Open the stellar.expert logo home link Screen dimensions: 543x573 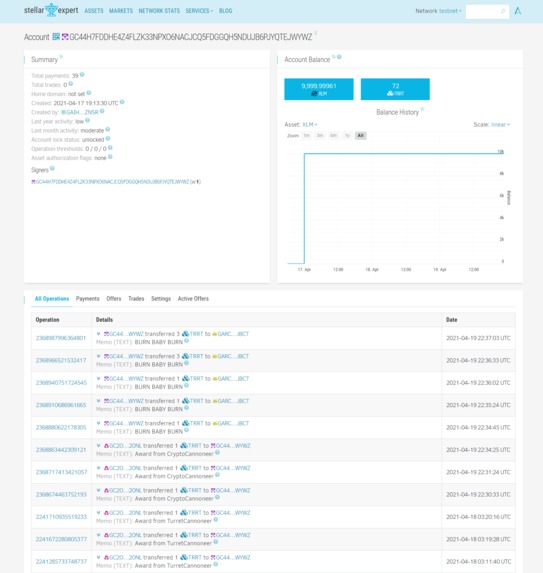click(x=51, y=10)
